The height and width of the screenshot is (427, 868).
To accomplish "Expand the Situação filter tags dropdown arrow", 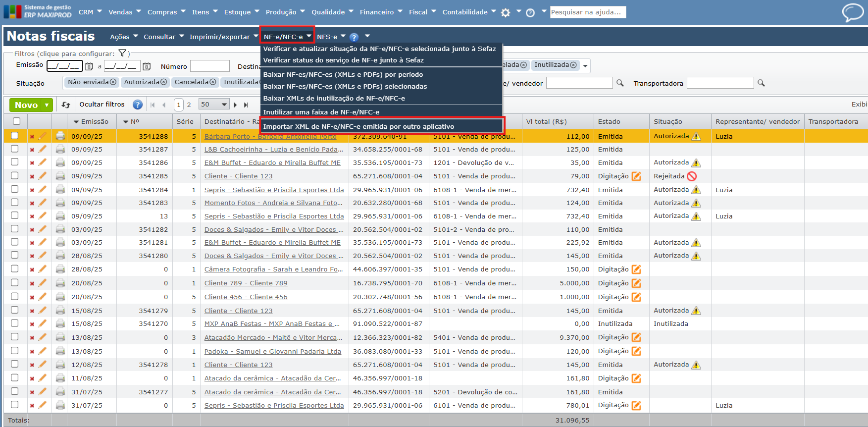I will point(585,66).
